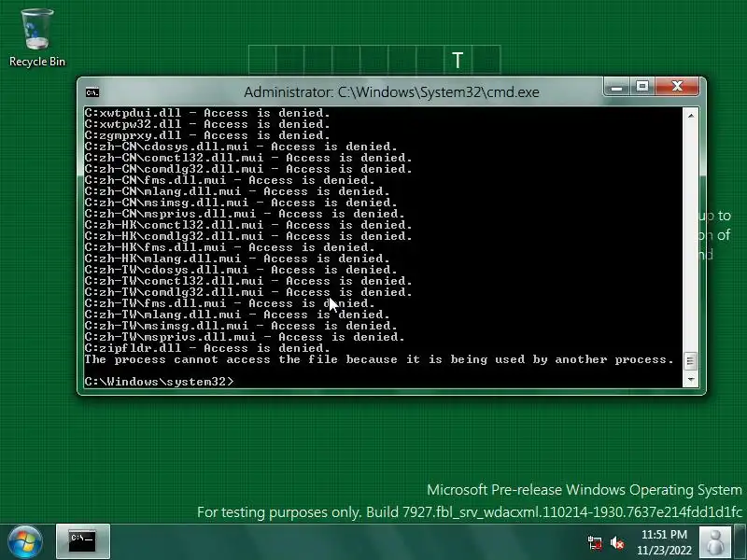This screenshot has width=747, height=560.
Task: Click the tile showing letter T
Action: click(458, 60)
